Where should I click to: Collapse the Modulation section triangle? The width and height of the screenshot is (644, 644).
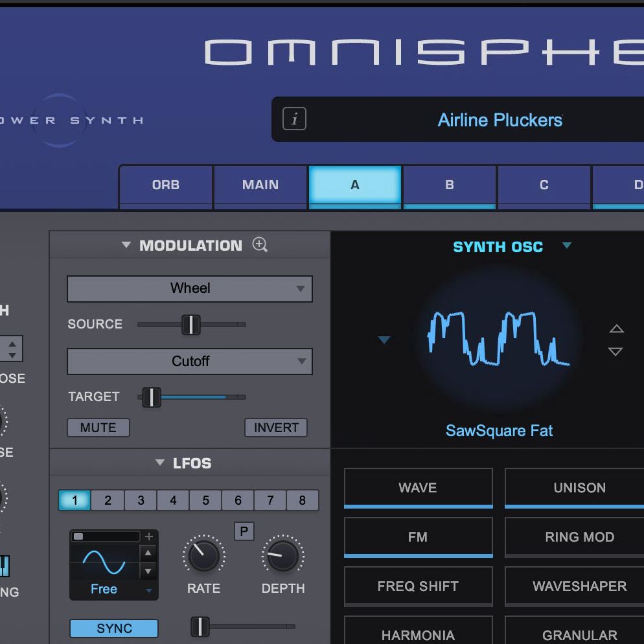[126, 245]
